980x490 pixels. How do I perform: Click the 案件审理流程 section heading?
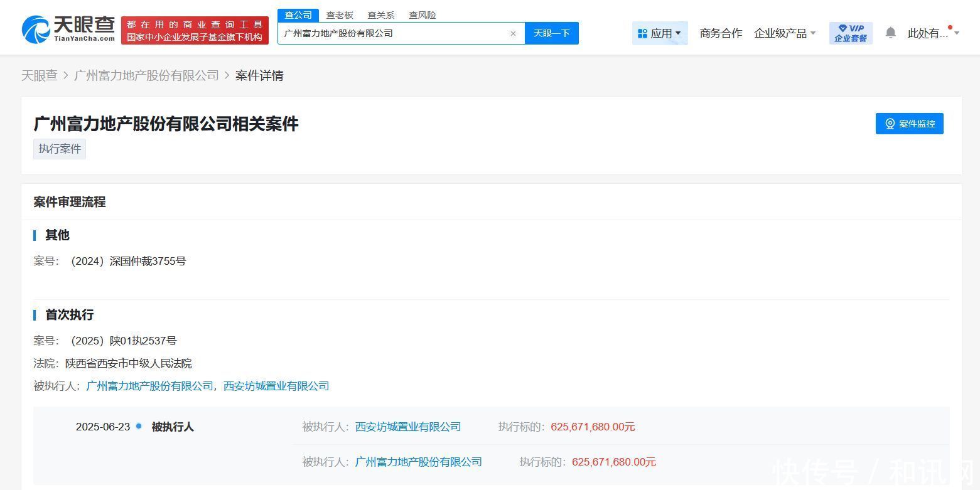click(x=70, y=202)
